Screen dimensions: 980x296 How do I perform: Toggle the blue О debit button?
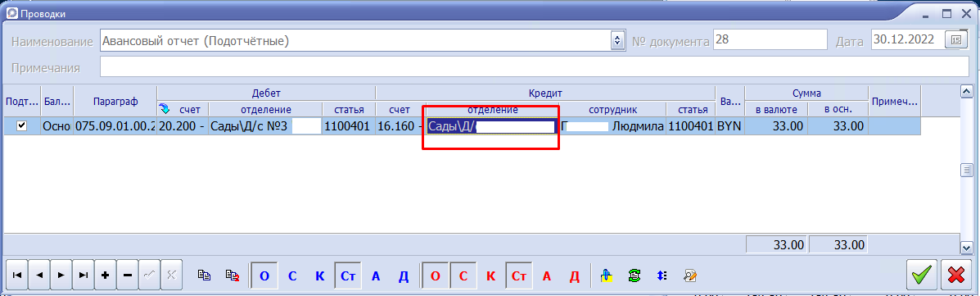coord(264,276)
